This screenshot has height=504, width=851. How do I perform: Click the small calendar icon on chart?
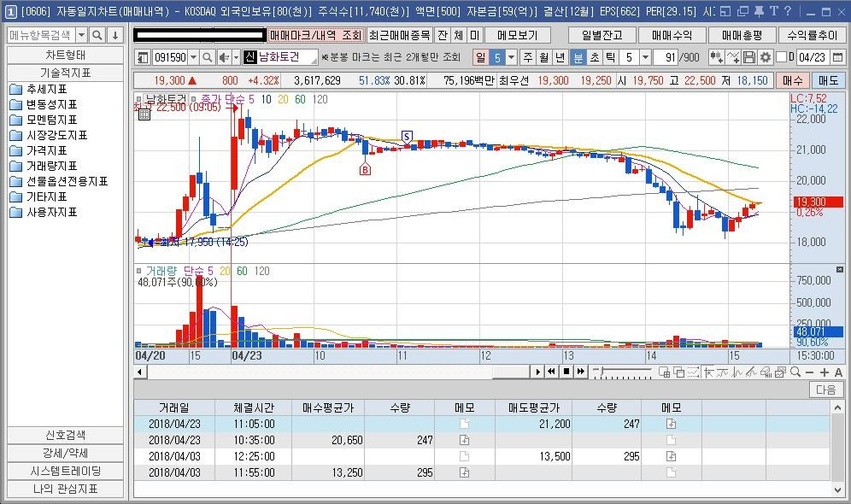pos(144,114)
